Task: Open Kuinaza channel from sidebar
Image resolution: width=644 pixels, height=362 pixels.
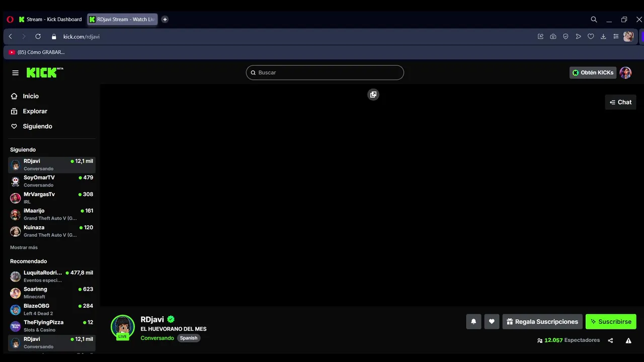Action: (52, 231)
